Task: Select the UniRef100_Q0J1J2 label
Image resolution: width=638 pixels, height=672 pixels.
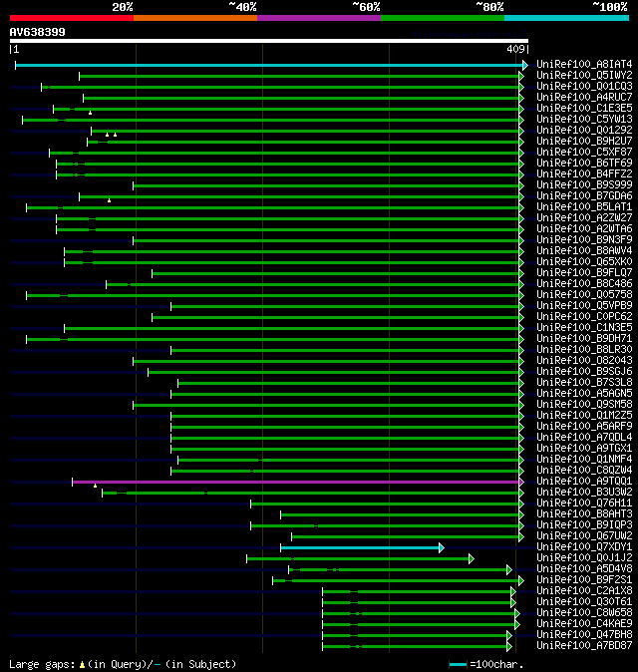Action: [584, 558]
